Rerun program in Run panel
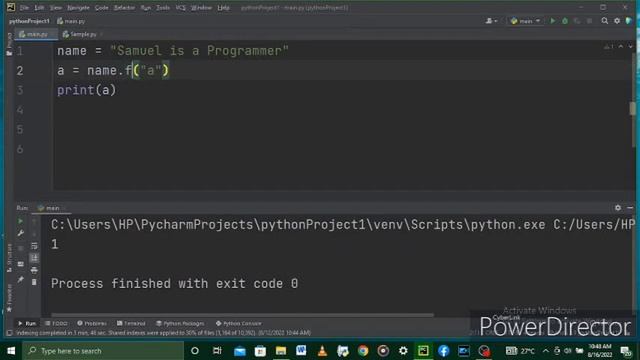This screenshot has height=360, width=640. (20, 221)
